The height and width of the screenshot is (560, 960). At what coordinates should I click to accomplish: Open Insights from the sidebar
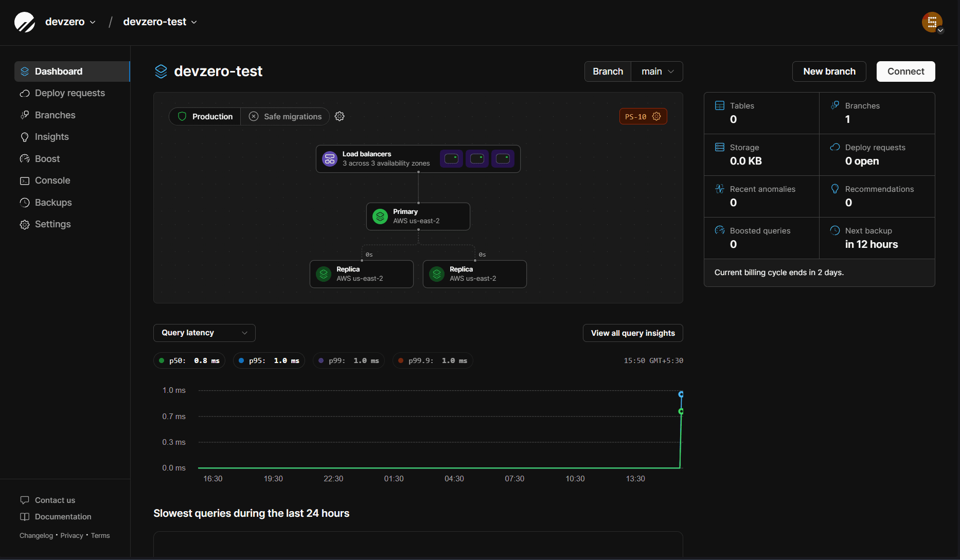[24, 137]
